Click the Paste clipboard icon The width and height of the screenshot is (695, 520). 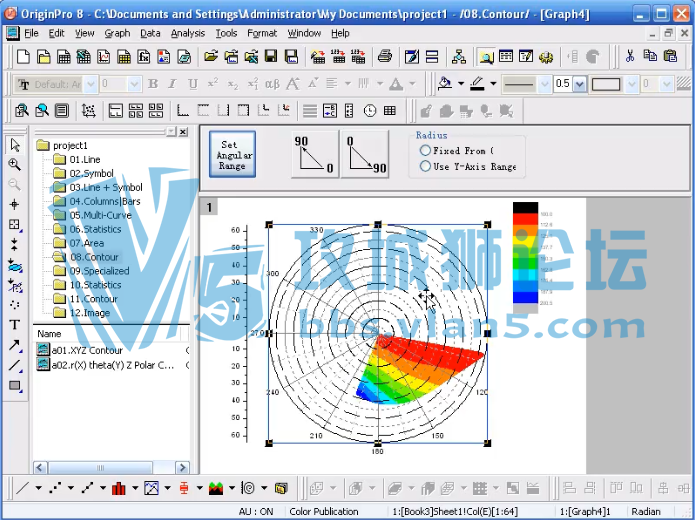pos(670,56)
